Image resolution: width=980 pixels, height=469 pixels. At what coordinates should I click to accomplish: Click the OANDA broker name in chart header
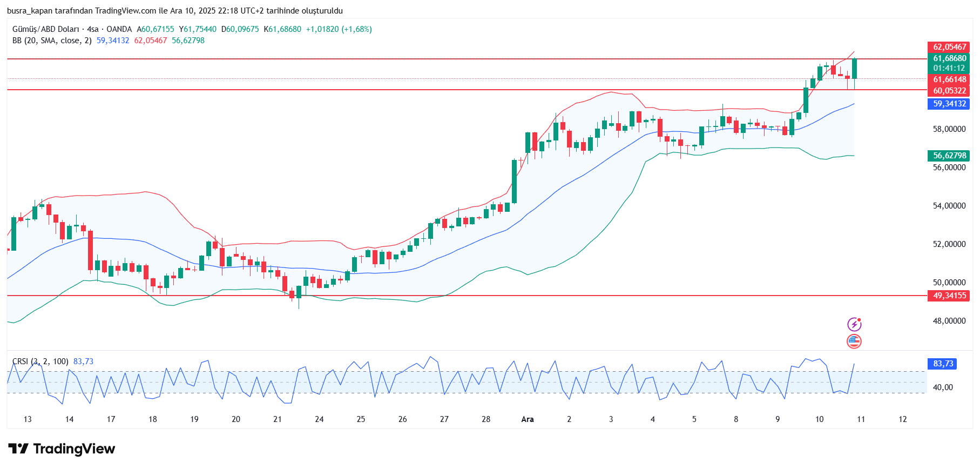tap(119, 29)
